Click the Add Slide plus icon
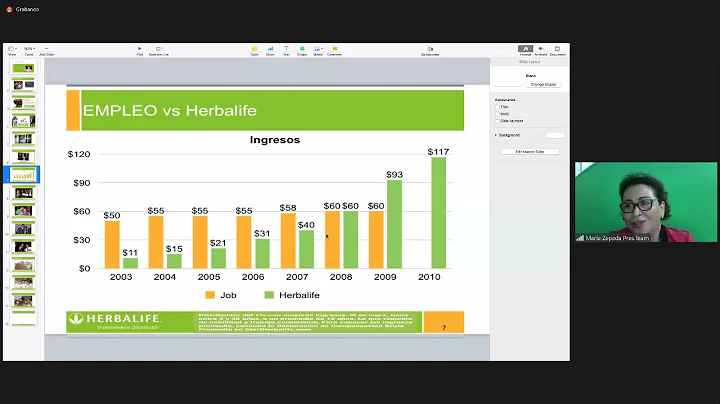Image resolution: width=720 pixels, height=404 pixels. pos(46,49)
